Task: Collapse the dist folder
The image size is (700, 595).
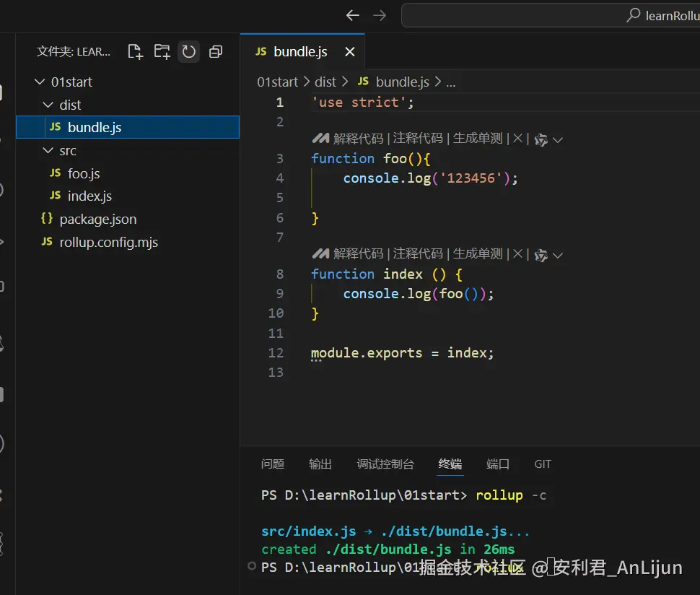Action: pos(48,105)
